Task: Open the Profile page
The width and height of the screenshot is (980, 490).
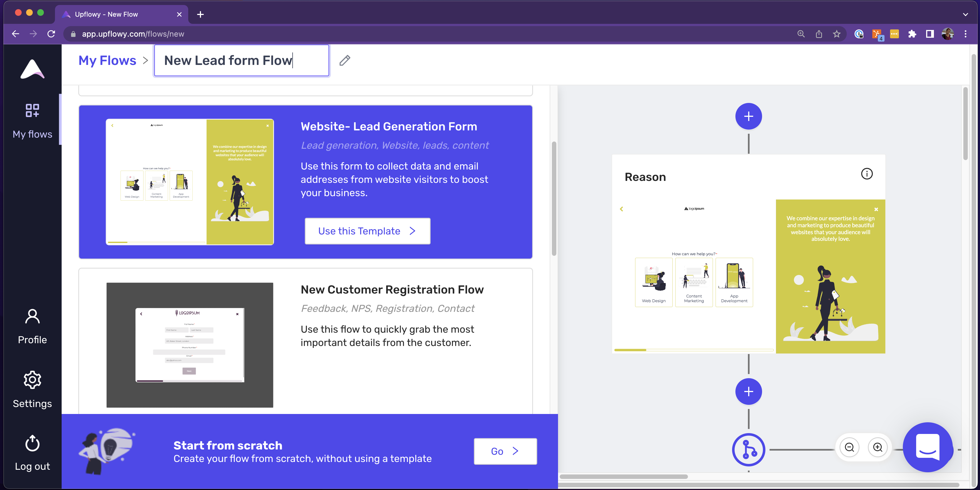Action: click(x=32, y=327)
